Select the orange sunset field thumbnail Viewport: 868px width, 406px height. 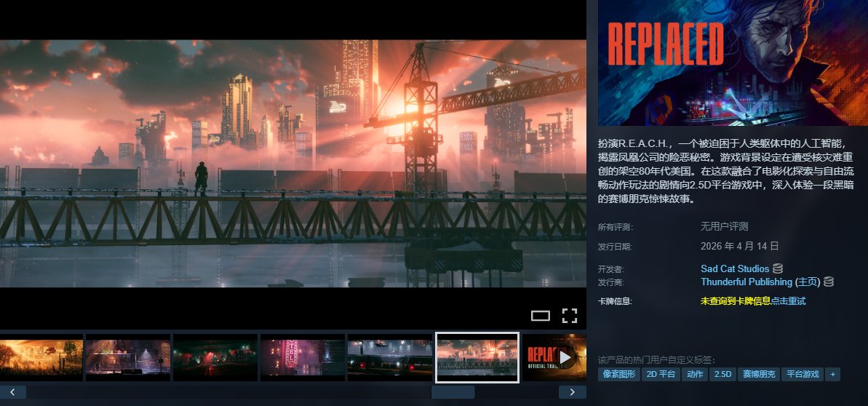point(41,357)
